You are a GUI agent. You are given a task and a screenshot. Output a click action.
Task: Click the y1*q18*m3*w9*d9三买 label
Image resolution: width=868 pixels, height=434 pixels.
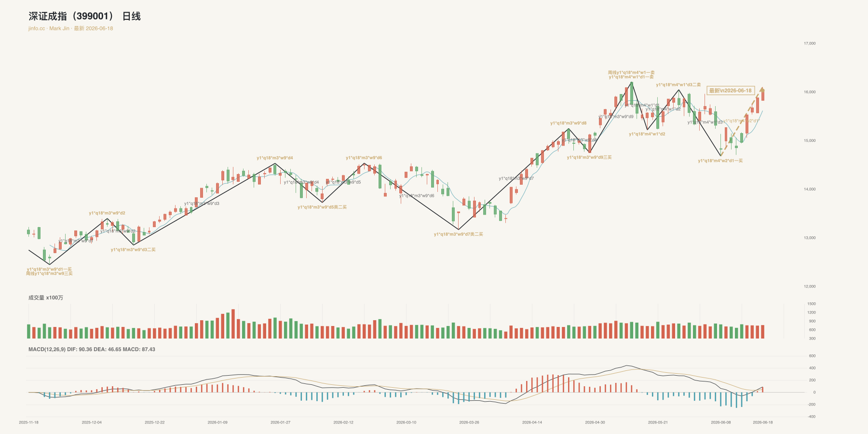[x=589, y=157]
